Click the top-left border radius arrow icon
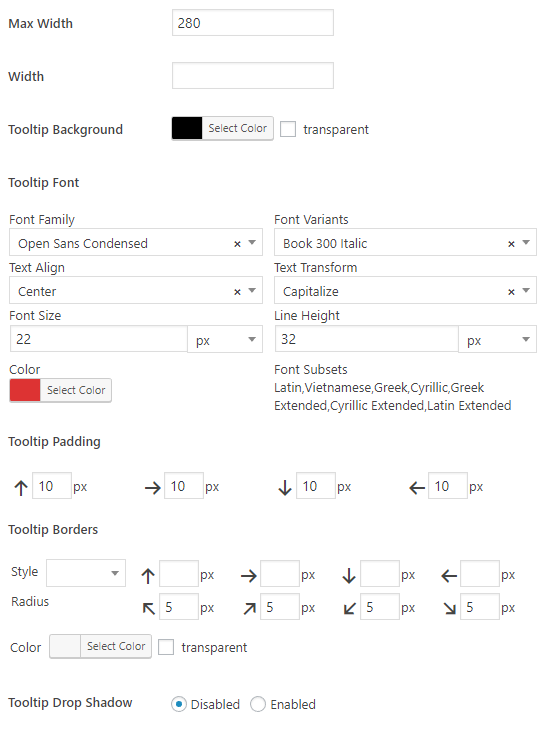 pyautogui.click(x=149, y=608)
